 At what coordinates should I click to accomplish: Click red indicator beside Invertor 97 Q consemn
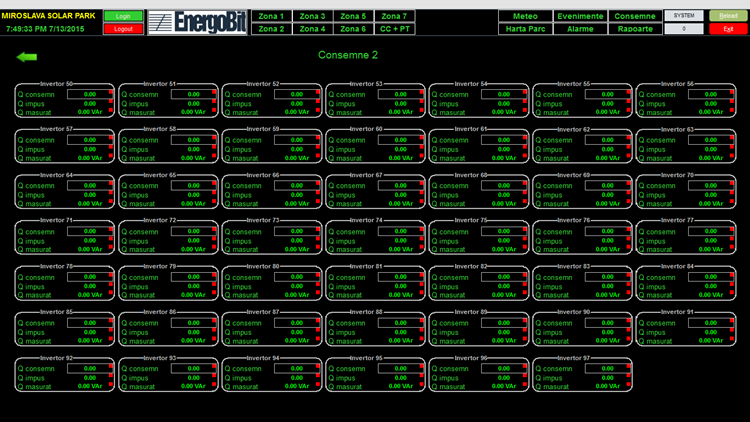[629, 369]
